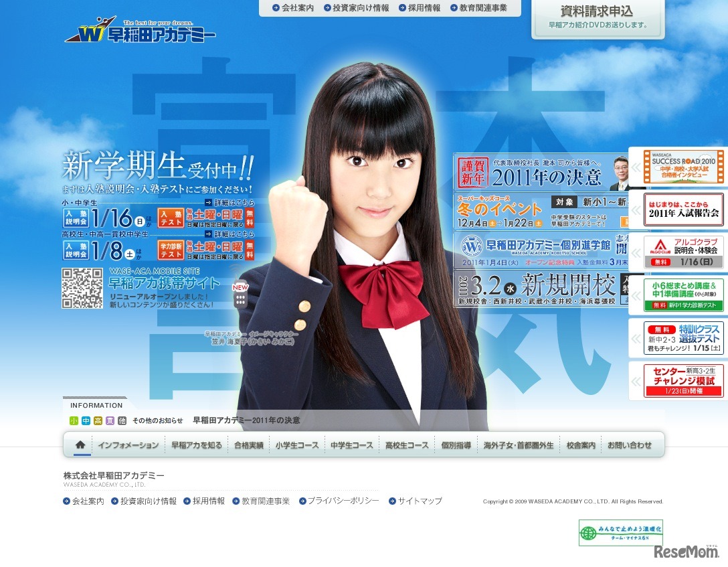This screenshot has width=728, height=567.
Task: Open 小学生コース menu item
Action: (296, 445)
